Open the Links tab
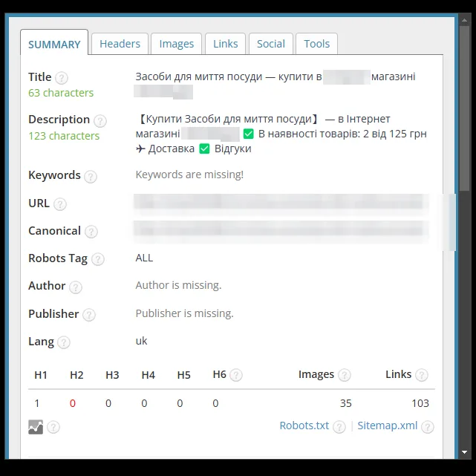Image resolution: width=476 pixels, height=476 pixels. tap(225, 44)
